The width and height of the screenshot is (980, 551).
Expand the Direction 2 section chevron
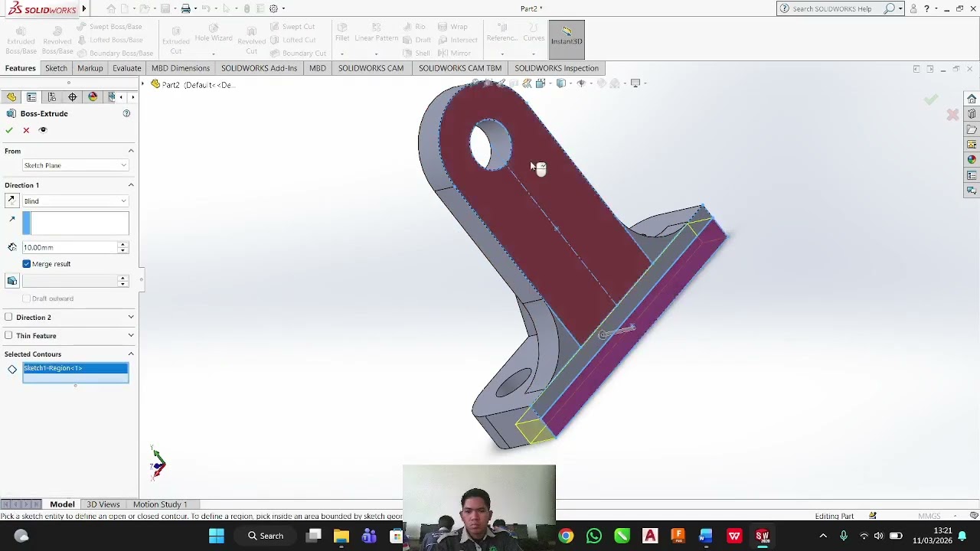click(131, 317)
